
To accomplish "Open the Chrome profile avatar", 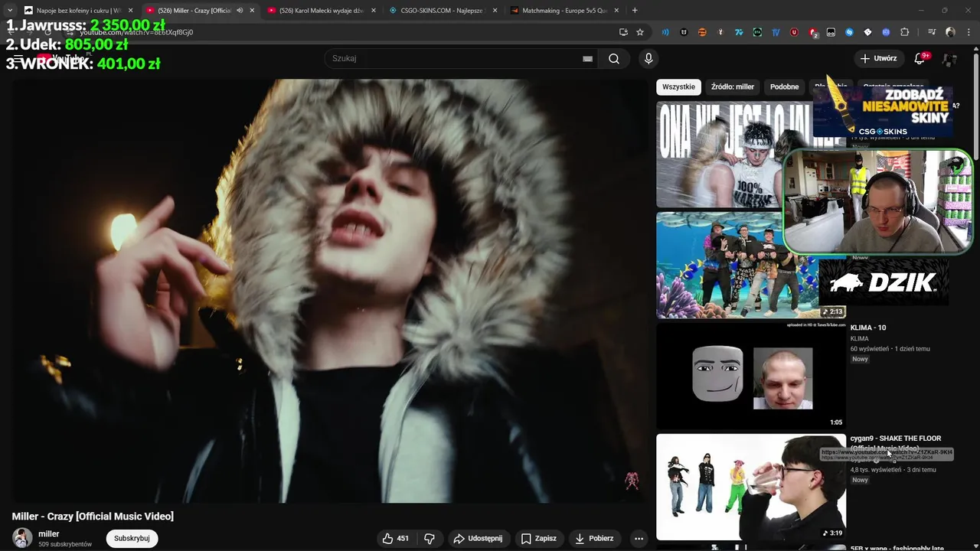I will pos(950,32).
